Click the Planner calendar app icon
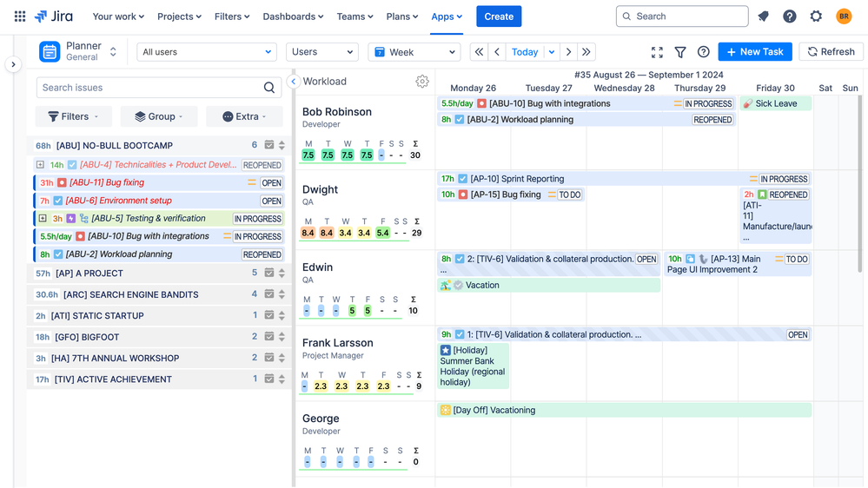This screenshot has height=488, width=868. (x=50, y=52)
